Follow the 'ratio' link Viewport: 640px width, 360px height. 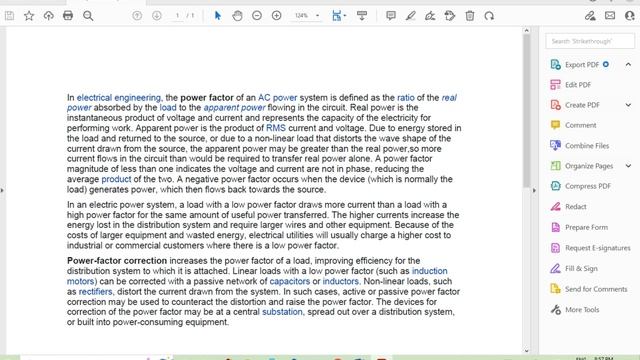tap(406, 98)
